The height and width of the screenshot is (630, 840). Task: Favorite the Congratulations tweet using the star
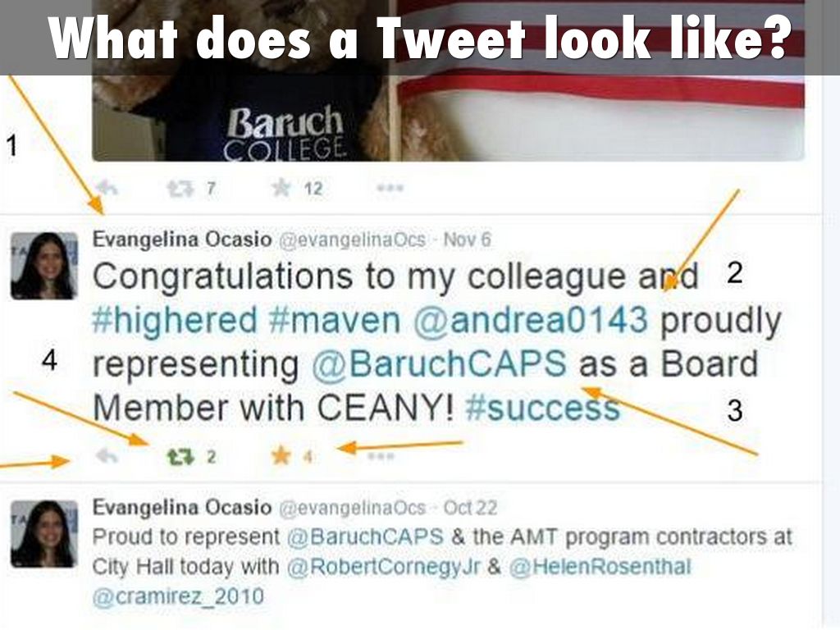click(281, 456)
